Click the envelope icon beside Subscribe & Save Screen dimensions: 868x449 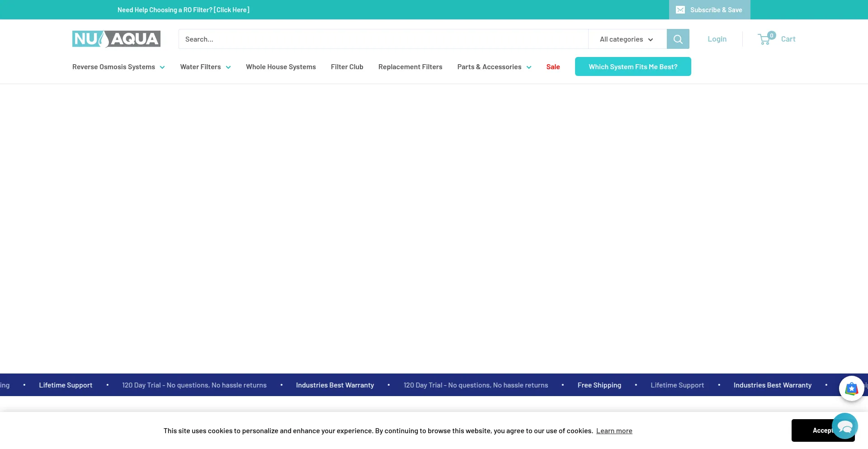pyautogui.click(x=680, y=10)
